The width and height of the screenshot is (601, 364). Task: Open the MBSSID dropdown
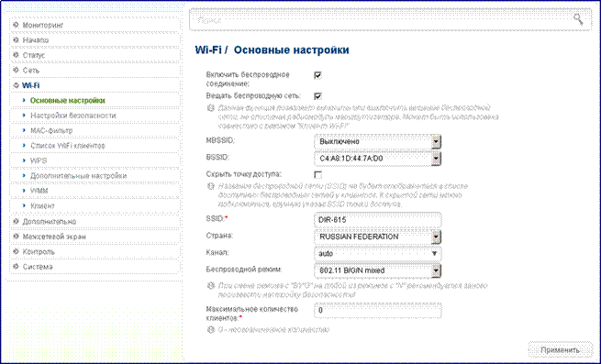pos(377,142)
